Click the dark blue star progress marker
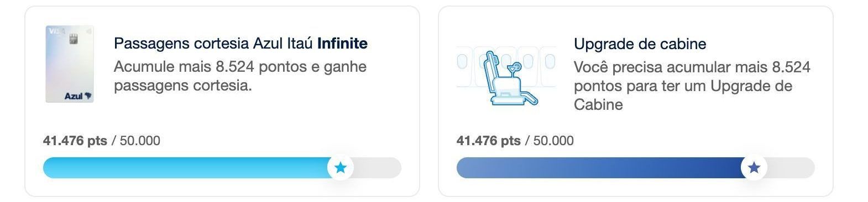 point(754,167)
